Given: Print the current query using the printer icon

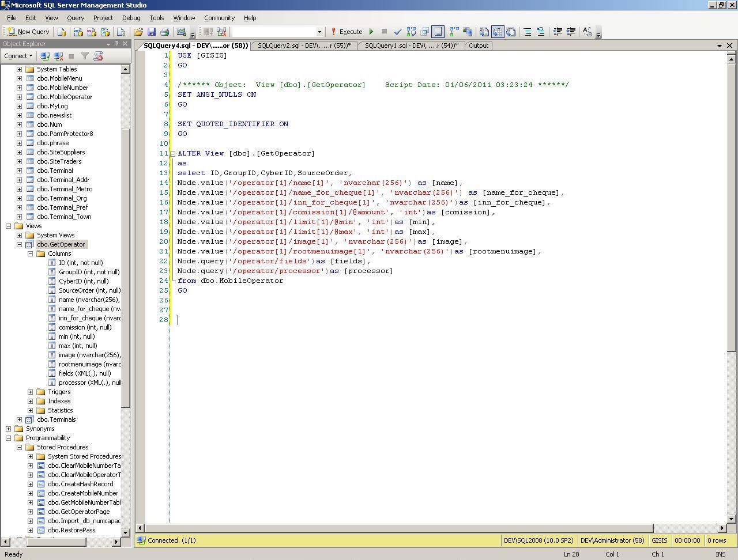Looking at the screenshot, I should point(164,32).
